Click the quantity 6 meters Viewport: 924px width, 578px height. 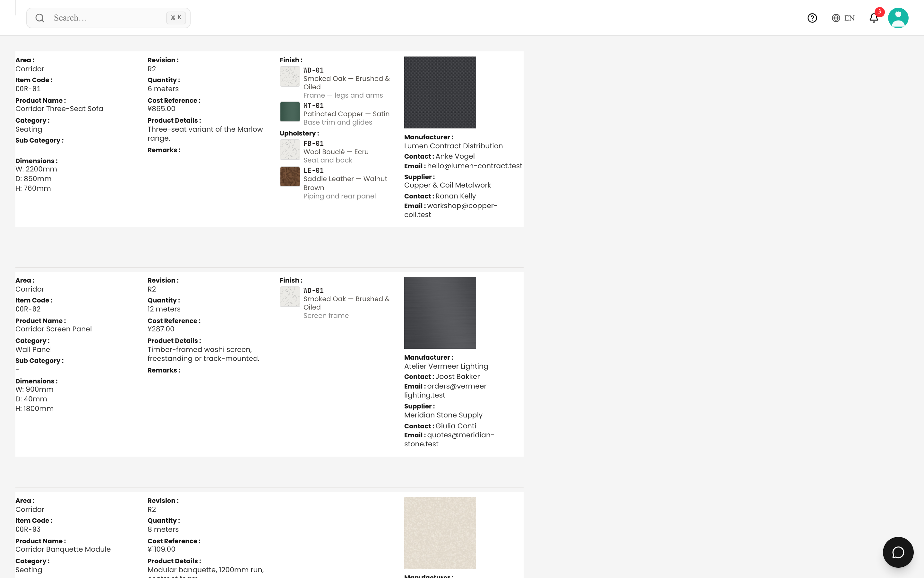click(163, 89)
